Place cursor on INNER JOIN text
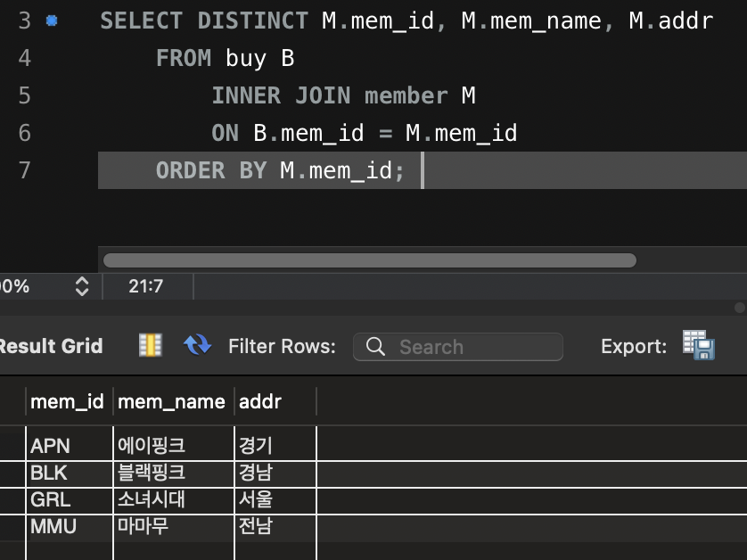The image size is (747, 560). [281, 95]
